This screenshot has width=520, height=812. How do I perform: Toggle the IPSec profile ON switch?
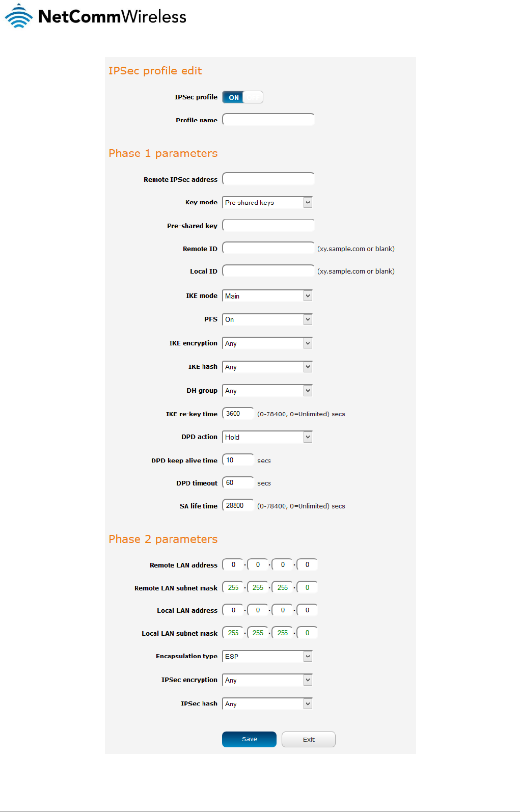click(242, 97)
